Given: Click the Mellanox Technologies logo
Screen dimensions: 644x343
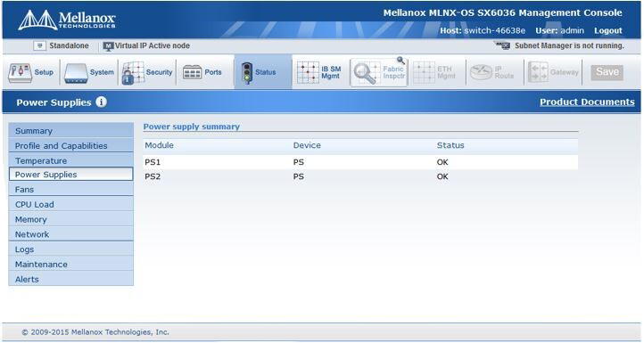Looking at the screenshot, I should (67, 20).
